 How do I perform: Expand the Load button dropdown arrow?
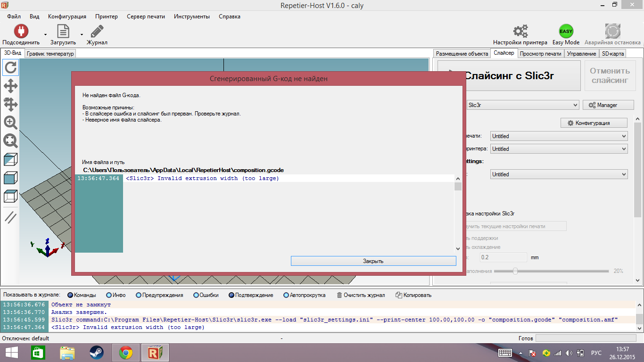point(82,34)
